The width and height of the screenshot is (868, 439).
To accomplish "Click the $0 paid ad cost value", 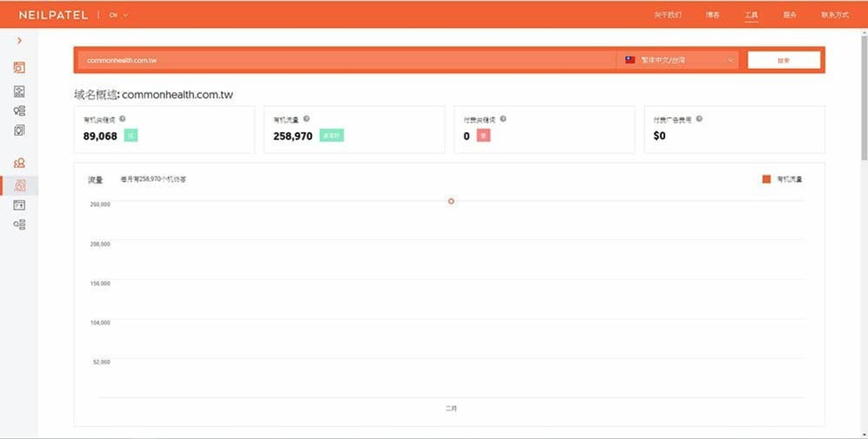I will coord(659,136).
